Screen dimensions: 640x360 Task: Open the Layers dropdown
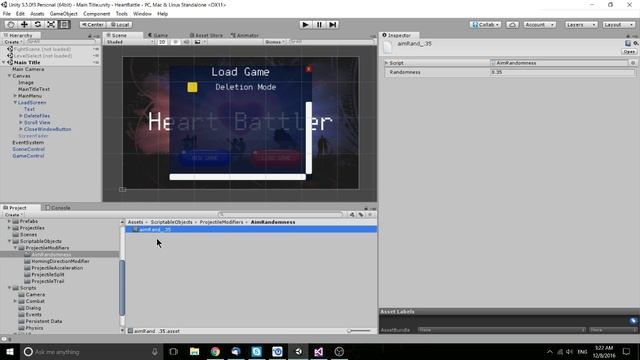click(581, 25)
